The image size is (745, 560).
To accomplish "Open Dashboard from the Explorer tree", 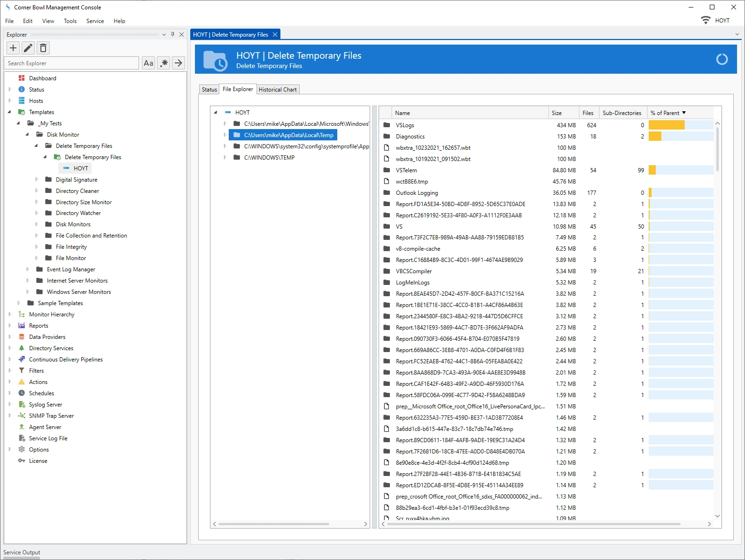I will pos(42,78).
